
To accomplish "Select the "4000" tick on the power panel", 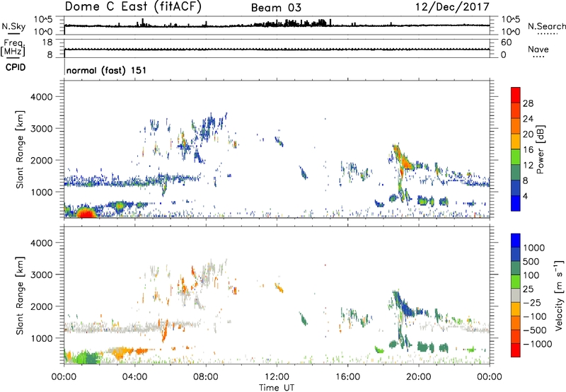I will pos(42,97).
